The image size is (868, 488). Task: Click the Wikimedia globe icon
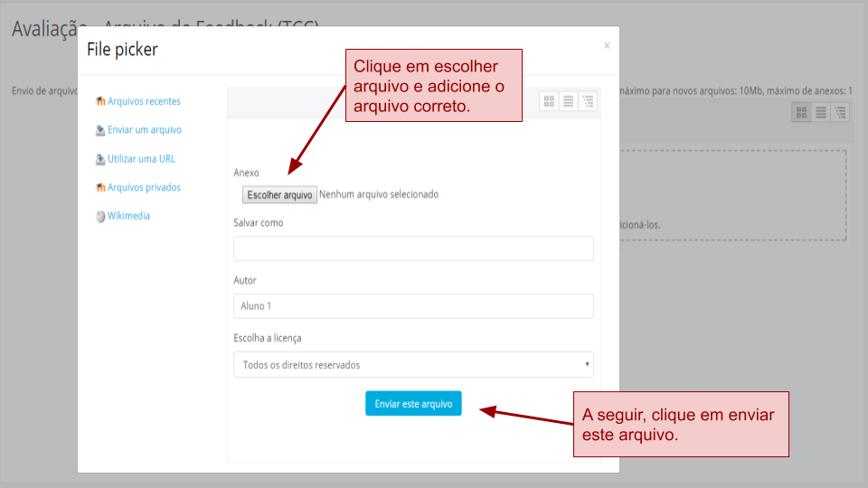[100, 217]
